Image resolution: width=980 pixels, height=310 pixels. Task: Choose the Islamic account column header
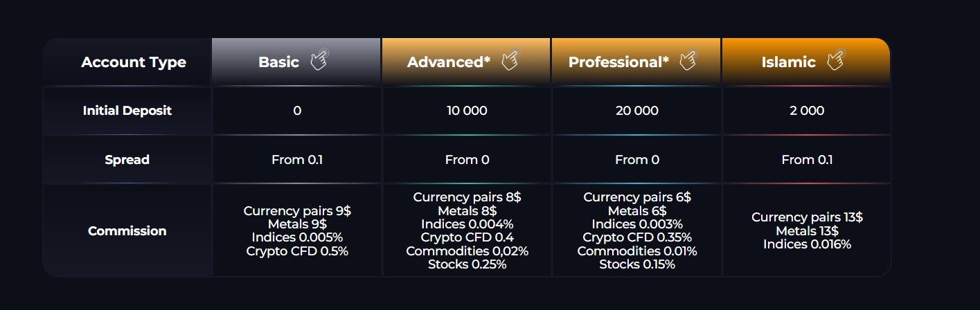(x=788, y=62)
